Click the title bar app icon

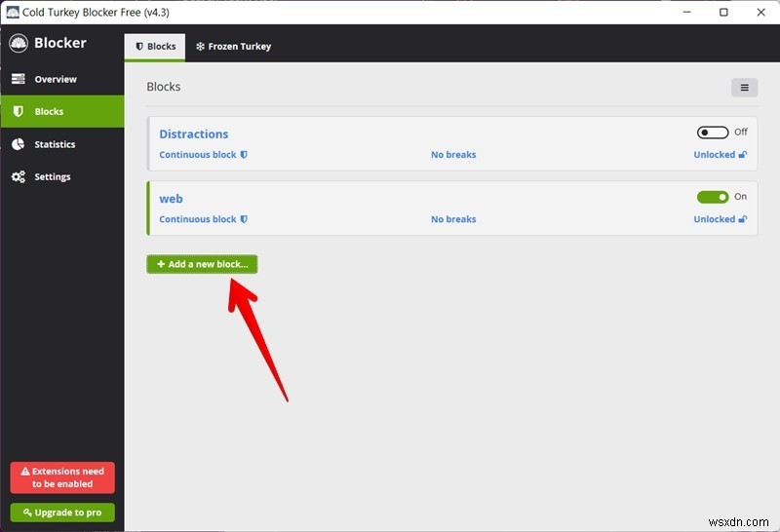pyautogui.click(x=13, y=12)
